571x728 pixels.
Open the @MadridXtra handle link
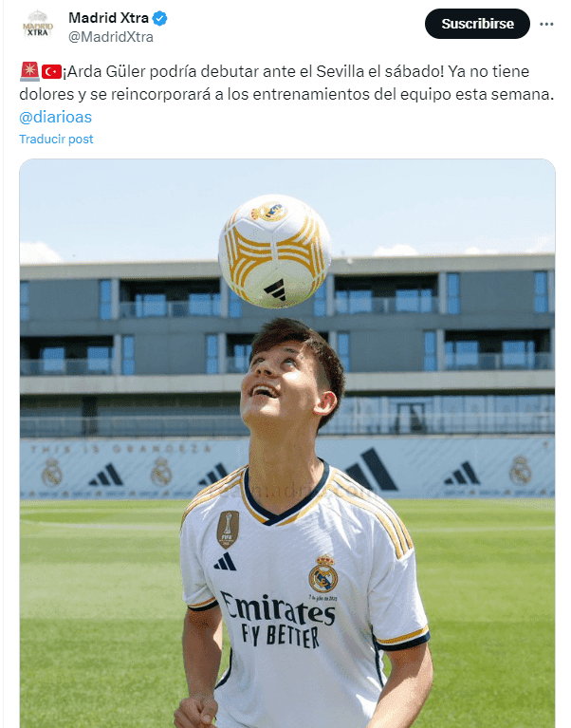tap(111, 37)
